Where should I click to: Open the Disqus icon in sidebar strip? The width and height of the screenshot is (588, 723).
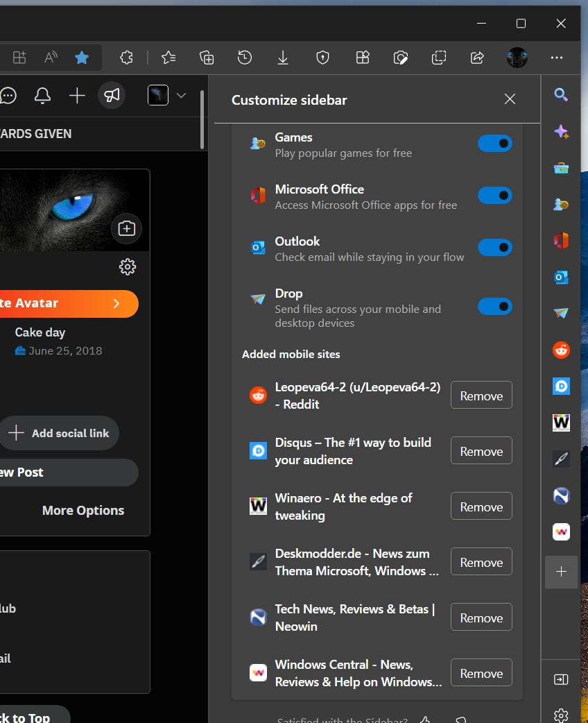(561, 386)
